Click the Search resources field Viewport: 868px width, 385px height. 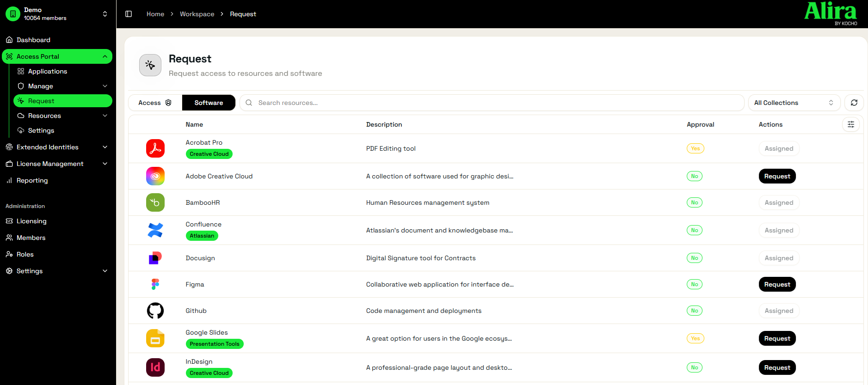pyautogui.click(x=492, y=103)
